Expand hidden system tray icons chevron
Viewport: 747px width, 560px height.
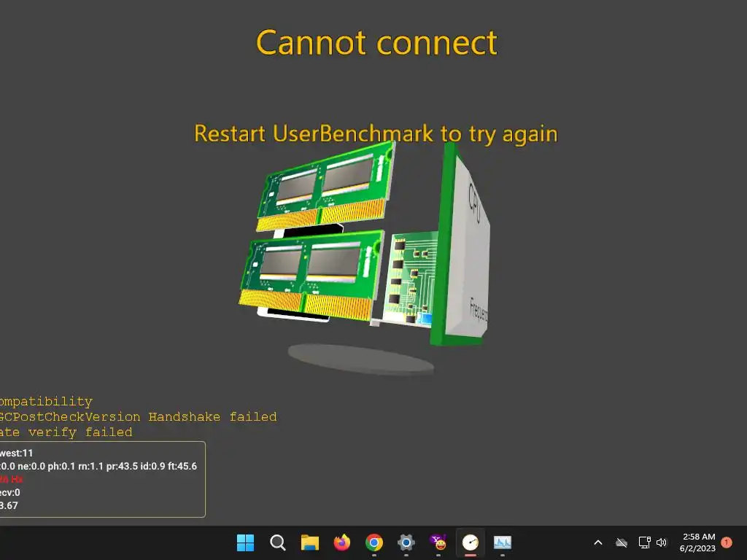[598, 542]
